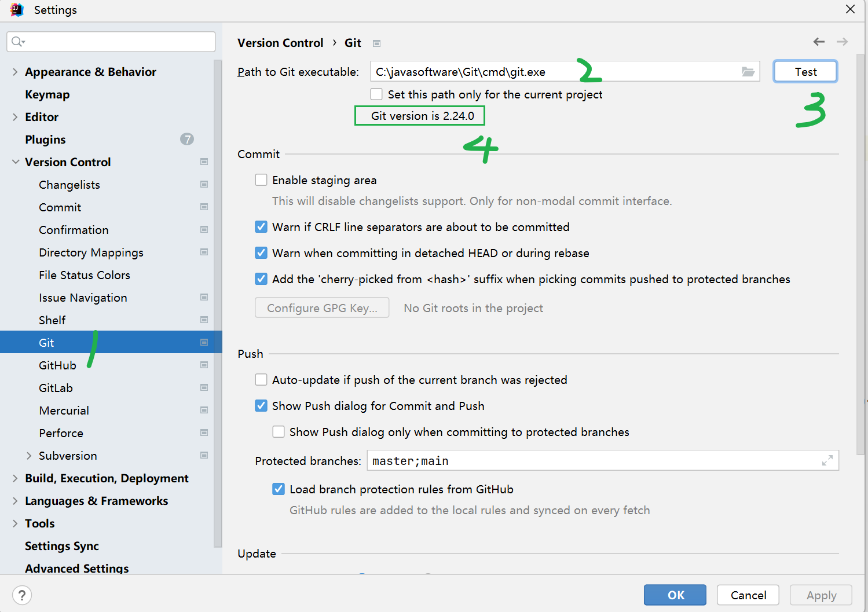Toggle loading branch protection rules from GitHub
868x612 pixels.
coord(279,489)
